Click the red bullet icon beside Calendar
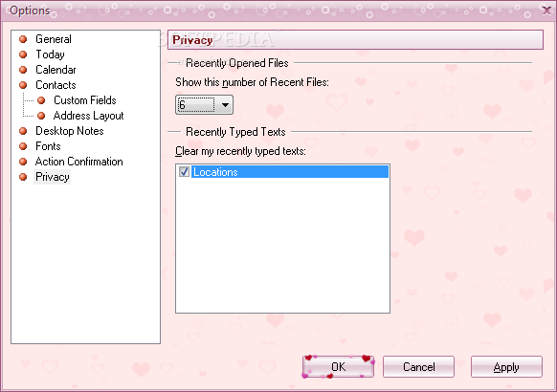 (23, 70)
